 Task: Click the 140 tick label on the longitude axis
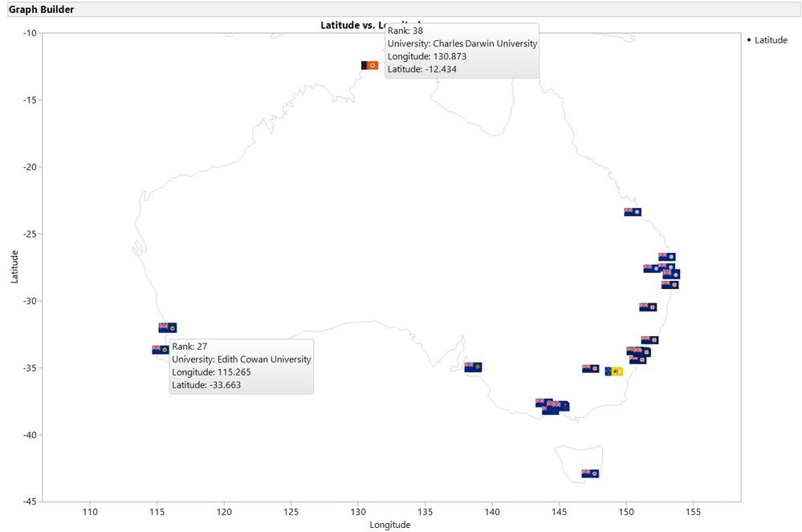click(492, 512)
